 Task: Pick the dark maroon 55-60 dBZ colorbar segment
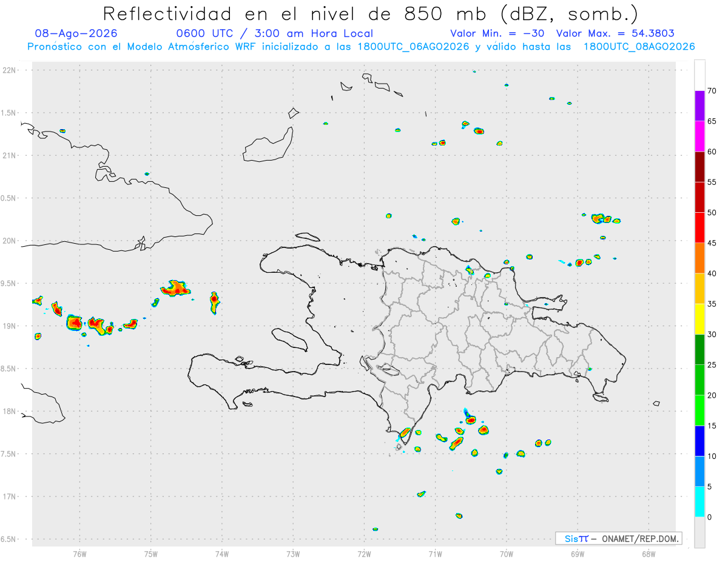[x=699, y=167]
